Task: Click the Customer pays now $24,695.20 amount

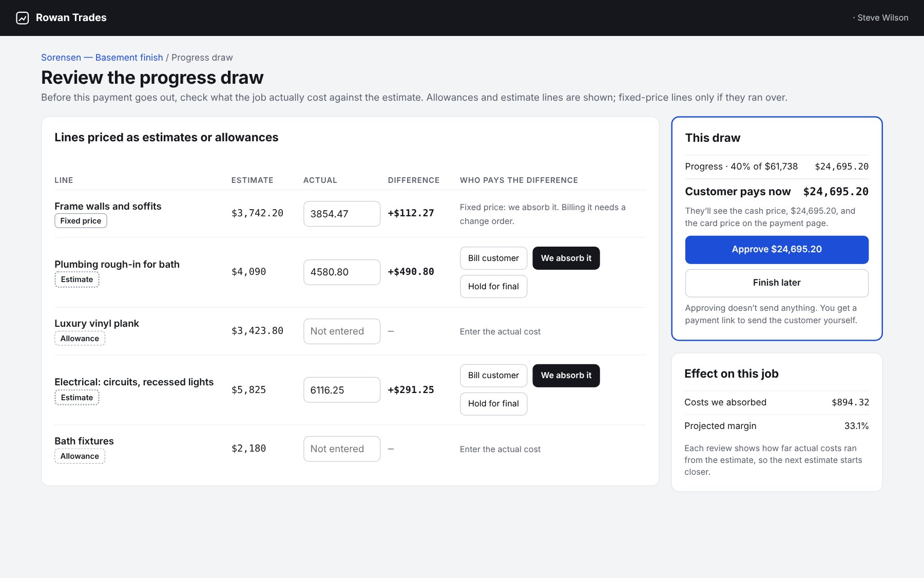Action: coord(836,192)
